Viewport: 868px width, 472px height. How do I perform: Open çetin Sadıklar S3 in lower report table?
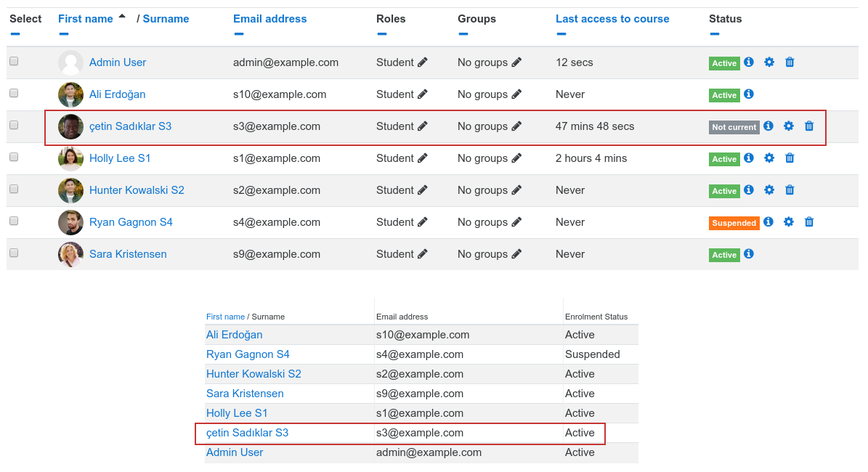[247, 433]
